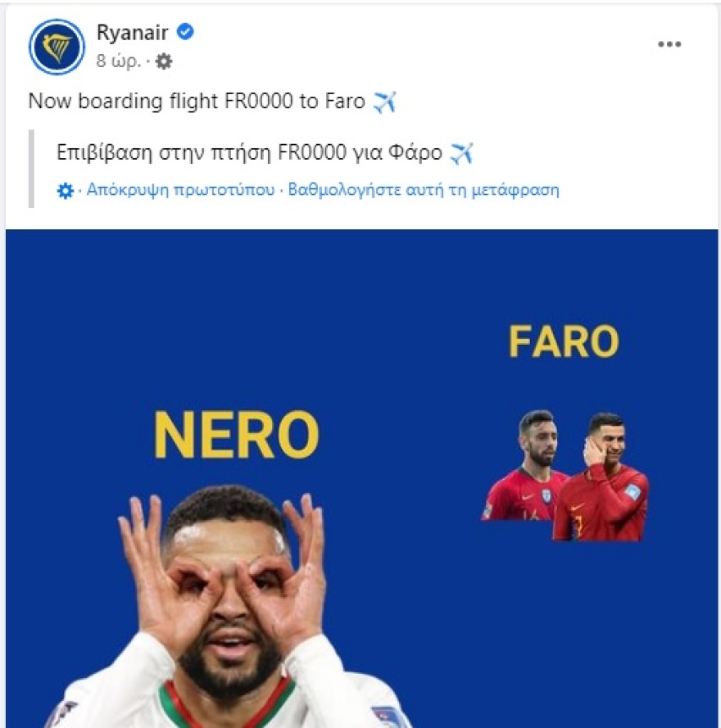Open the Ryanair page name link
Viewport: 721px width, 728px height.
point(133,33)
